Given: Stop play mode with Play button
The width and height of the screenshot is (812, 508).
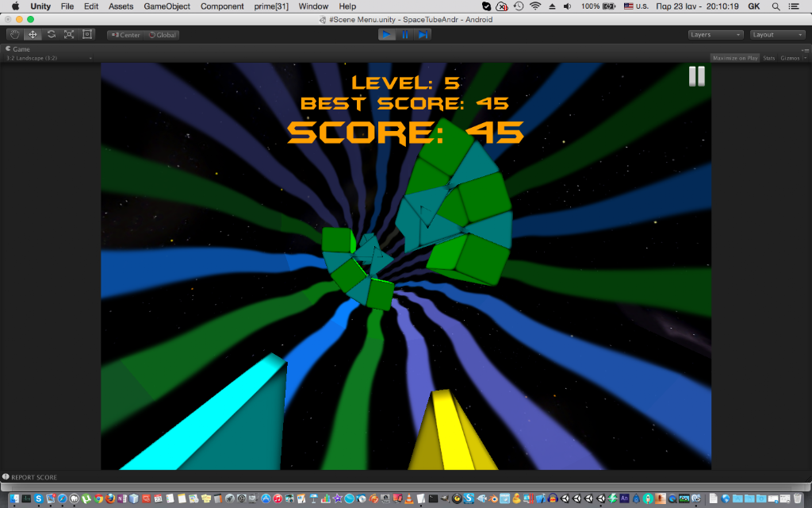Looking at the screenshot, I should tap(387, 35).
